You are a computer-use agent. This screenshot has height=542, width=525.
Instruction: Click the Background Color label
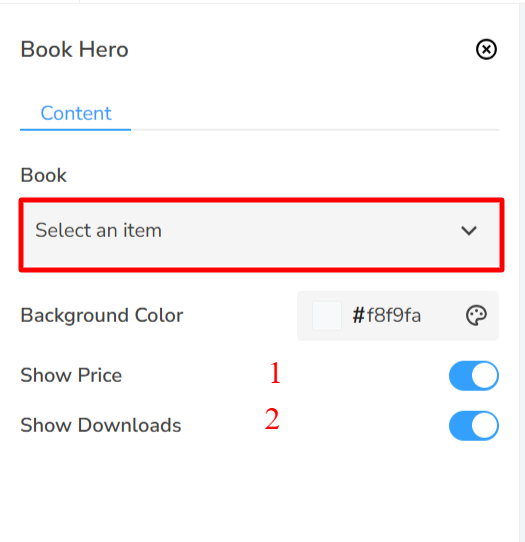pyautogui.click(x=102, y=315)
